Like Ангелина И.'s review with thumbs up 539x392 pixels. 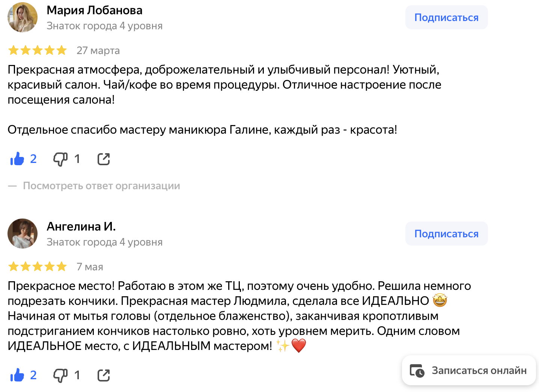coord(17,375)
